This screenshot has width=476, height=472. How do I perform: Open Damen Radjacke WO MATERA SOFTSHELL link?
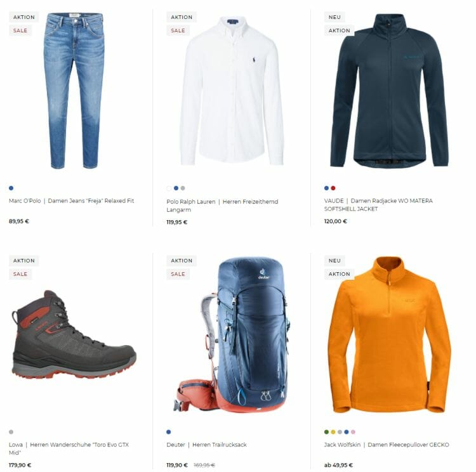click(378, 205)
